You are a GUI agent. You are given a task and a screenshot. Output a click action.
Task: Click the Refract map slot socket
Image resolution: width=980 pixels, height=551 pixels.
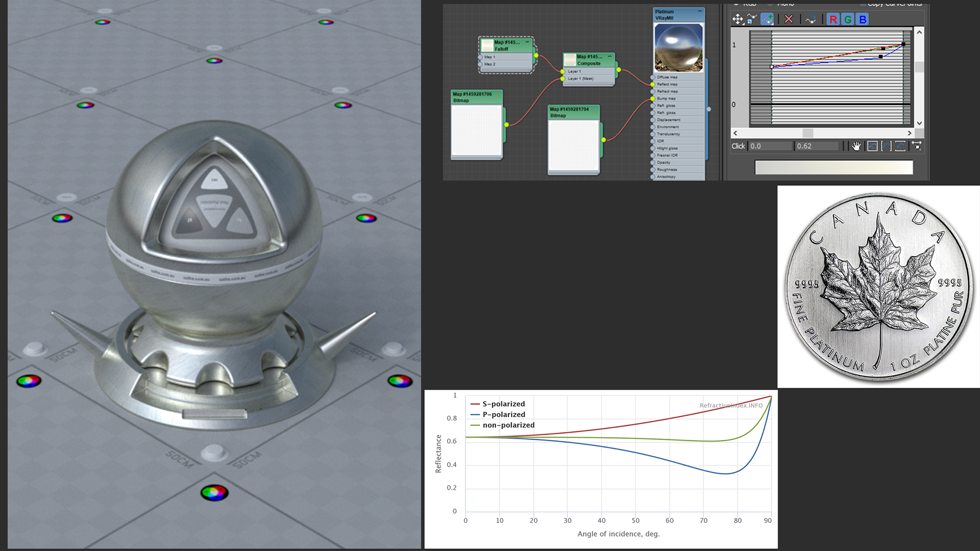click(x=653, y=91)
